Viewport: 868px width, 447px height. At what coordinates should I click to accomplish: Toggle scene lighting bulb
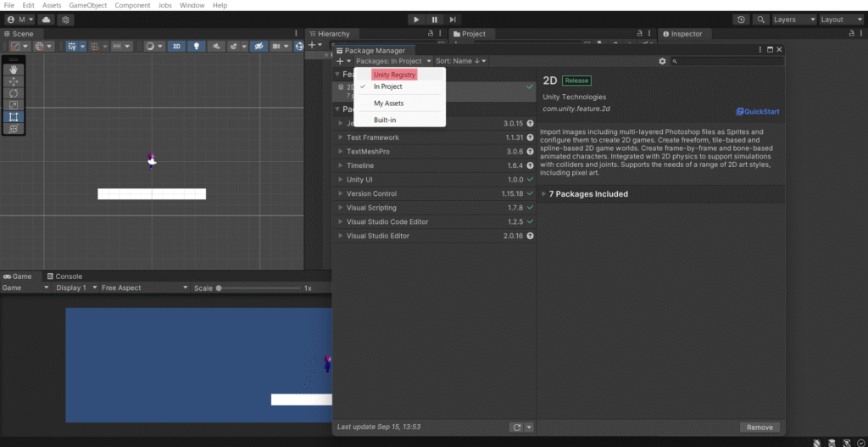pos(196,47)
